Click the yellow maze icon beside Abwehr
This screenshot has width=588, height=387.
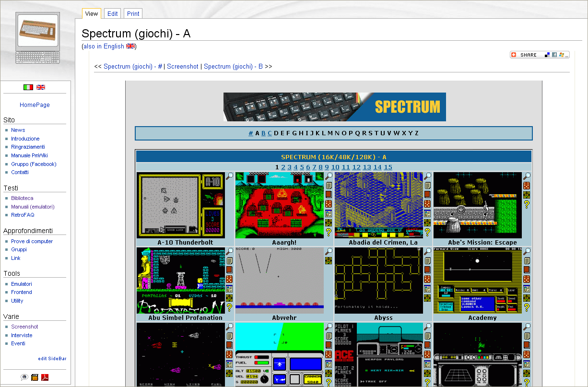[329, 260]
